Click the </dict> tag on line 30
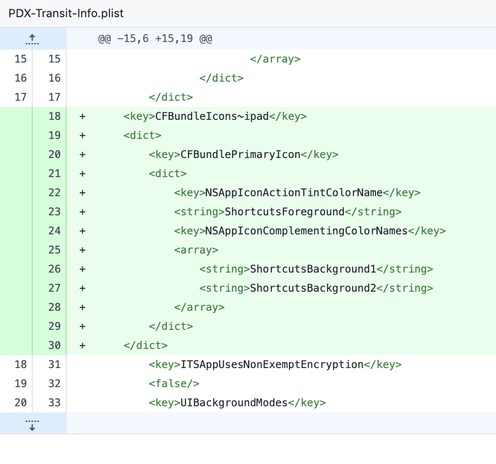This screenshot has height=464, width=496. click(x=146, y=345)
